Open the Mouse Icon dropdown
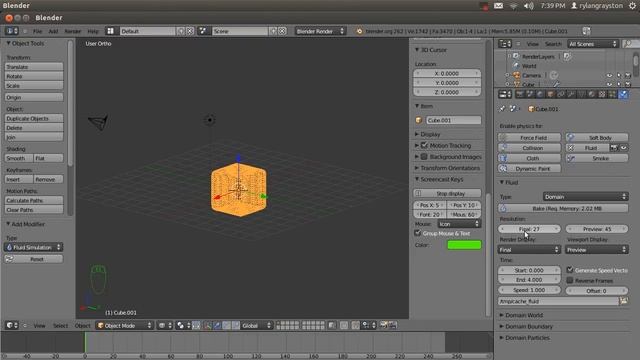Viewport: 640px width, 360px height. click(x=459, y=224)
